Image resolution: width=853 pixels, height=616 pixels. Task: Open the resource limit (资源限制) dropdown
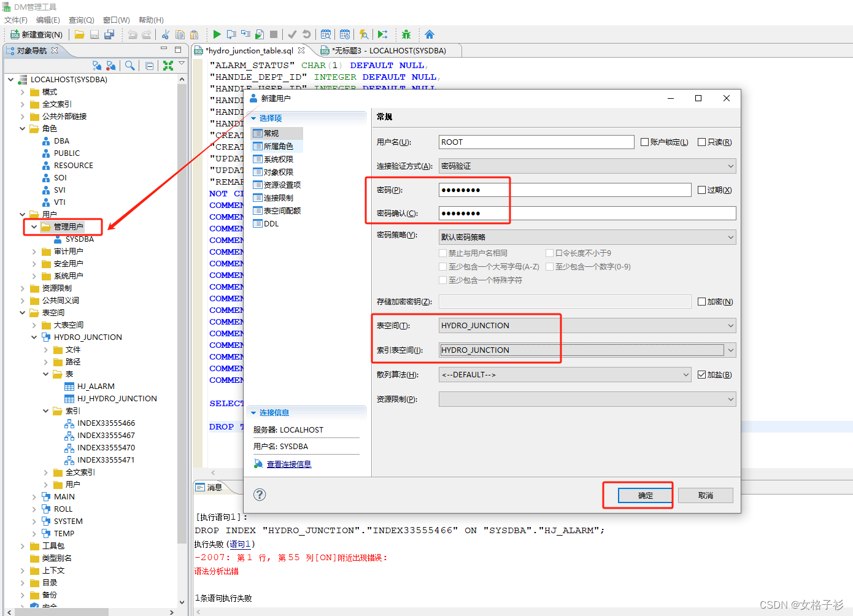point(587,399)
